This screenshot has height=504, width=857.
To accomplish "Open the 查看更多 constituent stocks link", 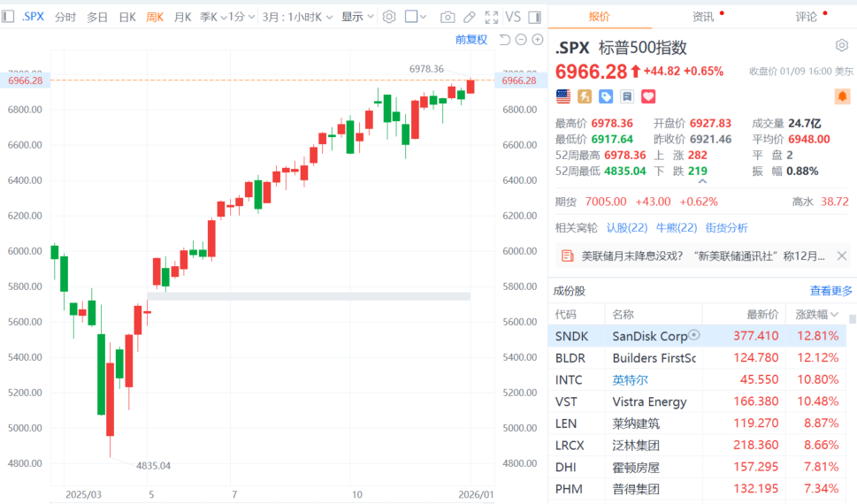I will pos(831,290).
